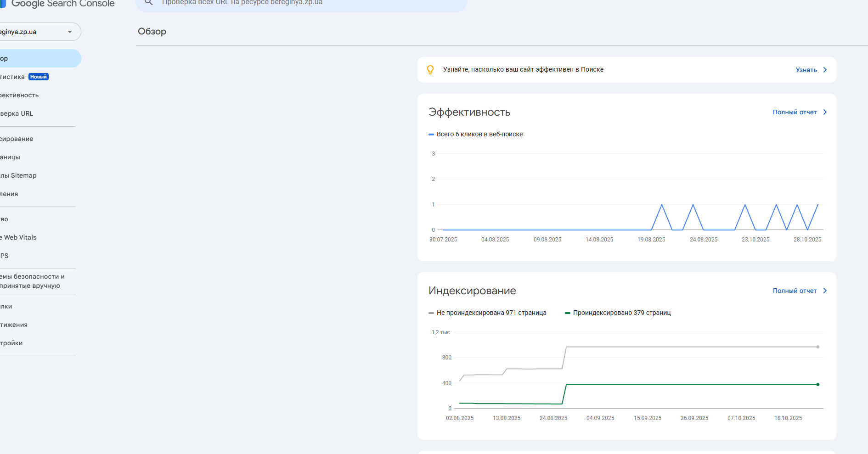The image size is (868, 454).
Task: Click the Узнать link
Action: pyautogui.click(x=806, y=70)
